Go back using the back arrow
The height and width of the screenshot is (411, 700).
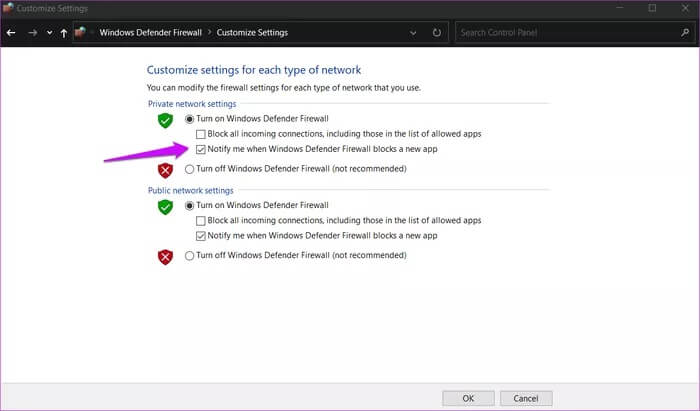click(11, 33)
